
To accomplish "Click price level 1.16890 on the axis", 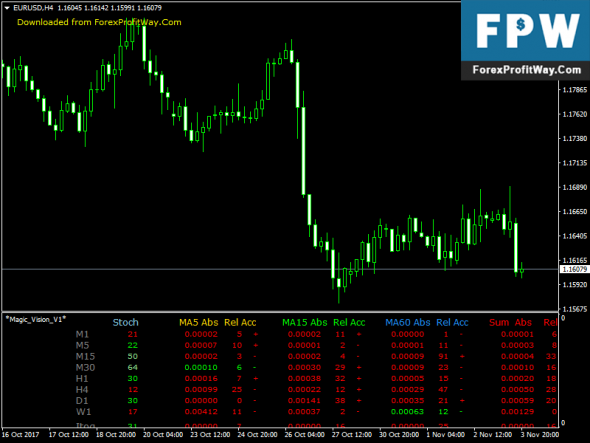I will tap(575, 187).
